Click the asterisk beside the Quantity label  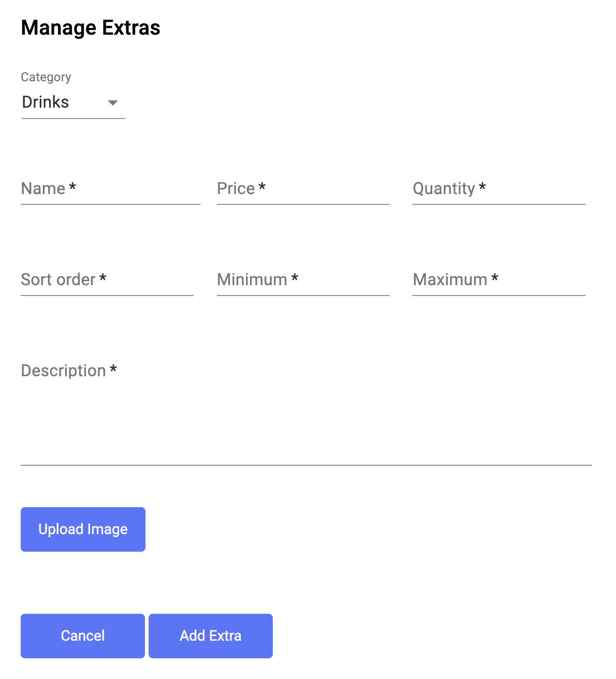click(x=482, y=187)
